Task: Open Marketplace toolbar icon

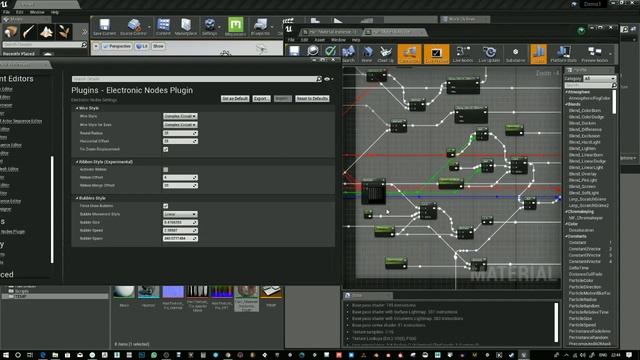Action: (186, 27)
